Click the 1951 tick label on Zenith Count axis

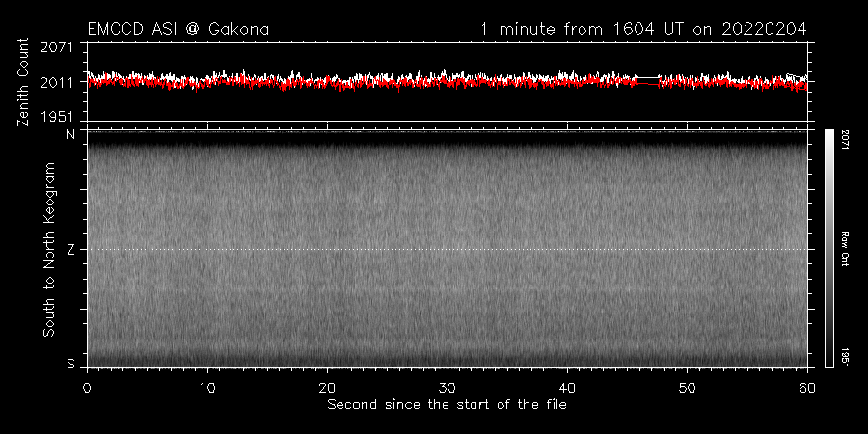pyautogui.click(x=57, y=117)
